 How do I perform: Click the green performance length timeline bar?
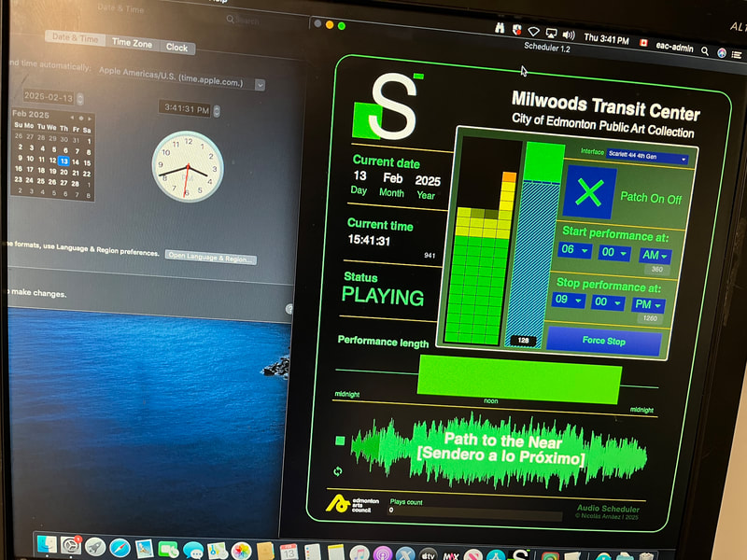(519, 381)
